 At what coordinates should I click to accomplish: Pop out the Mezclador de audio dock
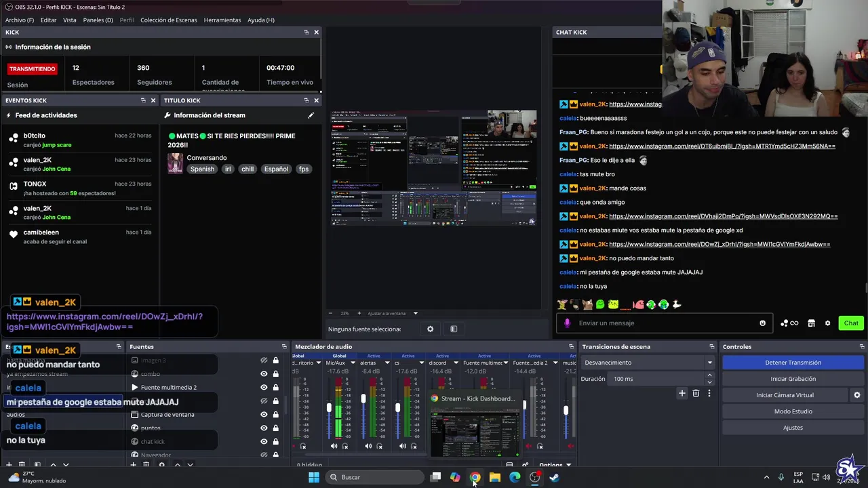click(571, 346)
